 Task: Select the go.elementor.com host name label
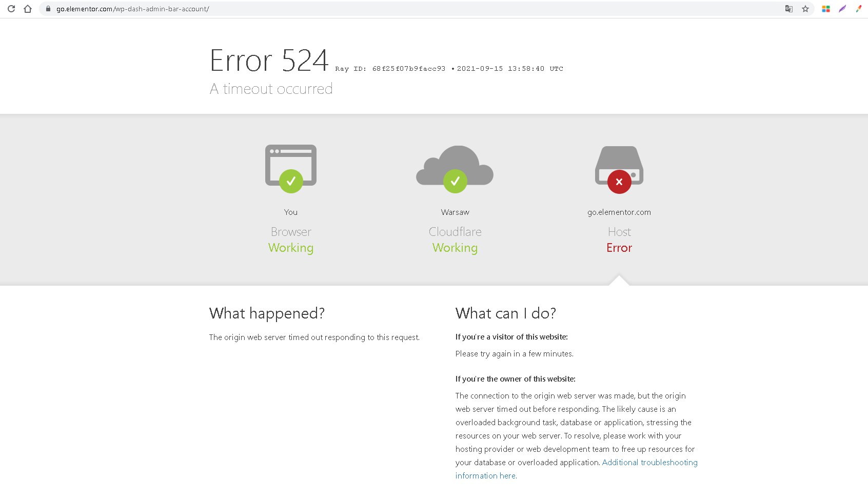(619, 212)
